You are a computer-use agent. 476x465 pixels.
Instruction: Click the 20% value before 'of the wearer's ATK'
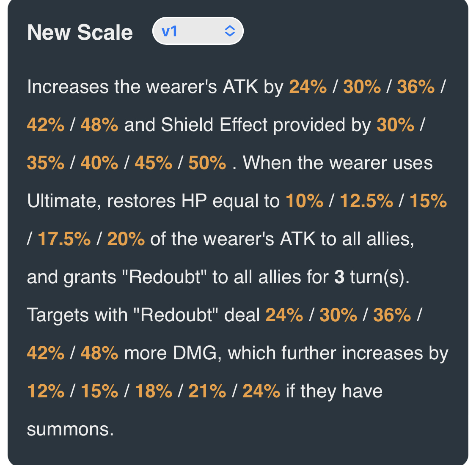coord(126,239)
